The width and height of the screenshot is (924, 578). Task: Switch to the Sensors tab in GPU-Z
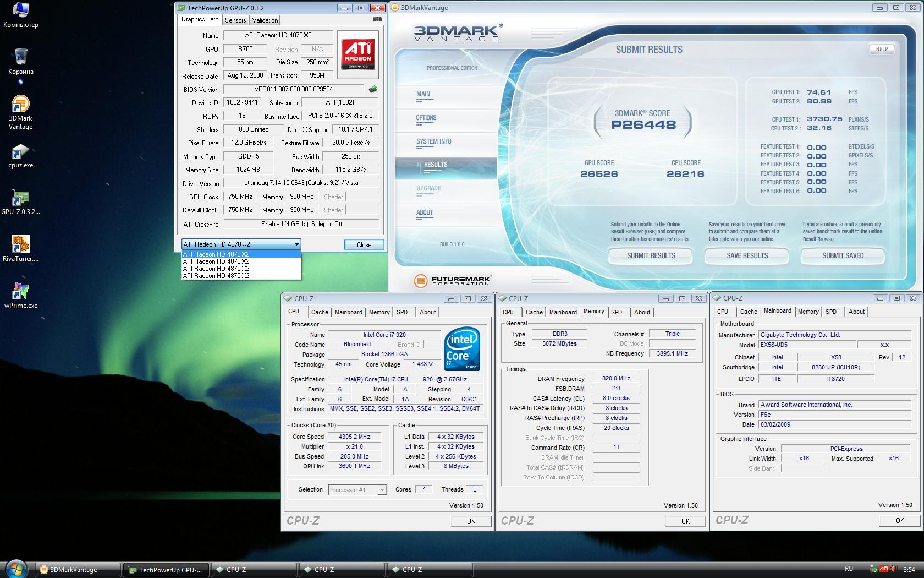[235, 20]
